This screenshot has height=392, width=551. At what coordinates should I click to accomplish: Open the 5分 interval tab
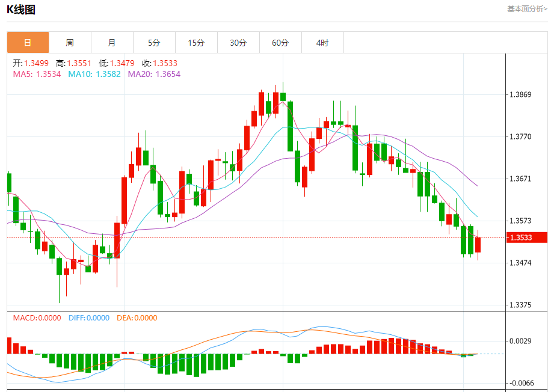point(154,43)
